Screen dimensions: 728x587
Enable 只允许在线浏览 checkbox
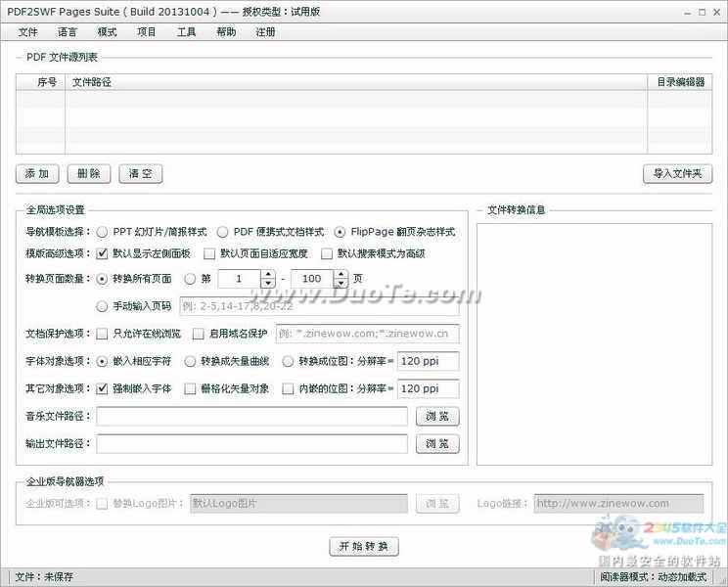102,334
